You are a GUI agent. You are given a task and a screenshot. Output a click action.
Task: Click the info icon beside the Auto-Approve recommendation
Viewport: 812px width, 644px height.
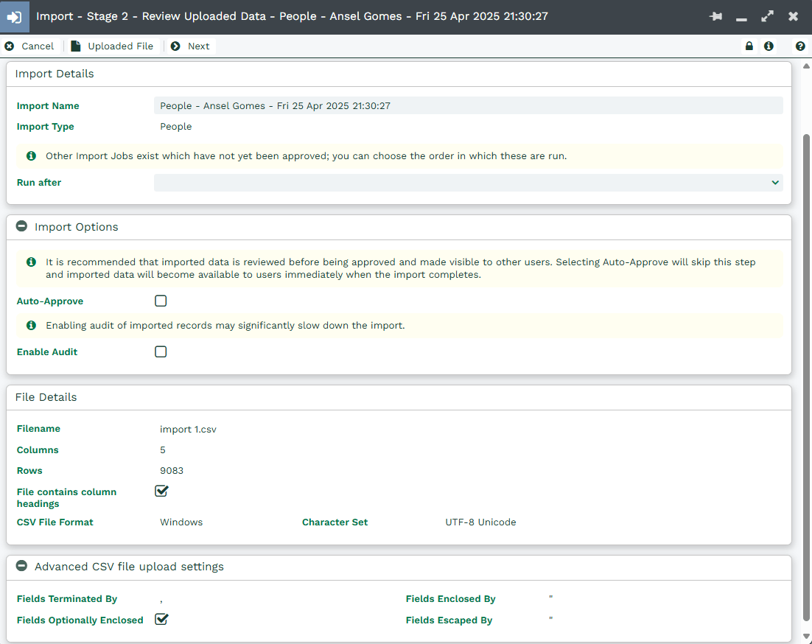click(31, 262)
